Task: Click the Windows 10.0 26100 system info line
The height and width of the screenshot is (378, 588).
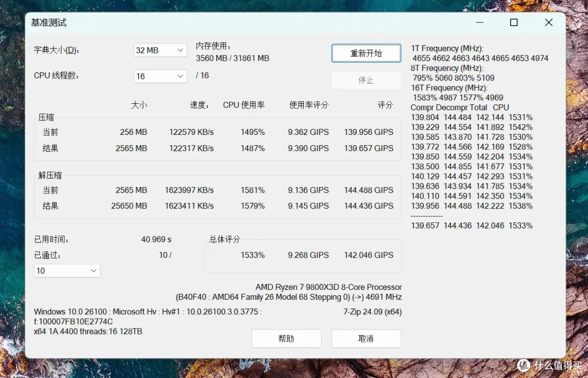Action: 148,312
